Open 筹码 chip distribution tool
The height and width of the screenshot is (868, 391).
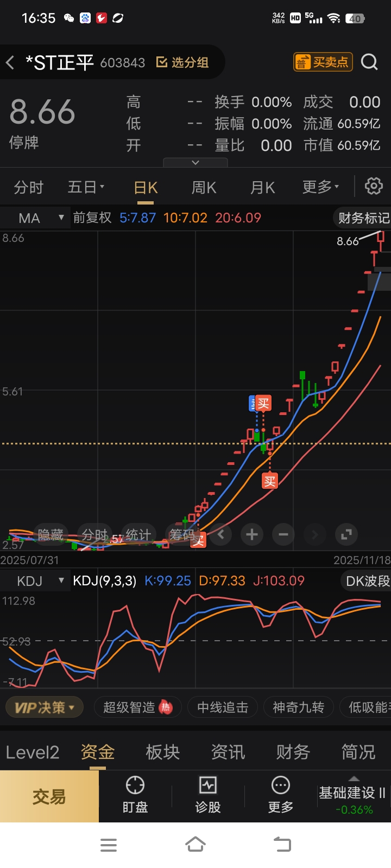point(182,535)
